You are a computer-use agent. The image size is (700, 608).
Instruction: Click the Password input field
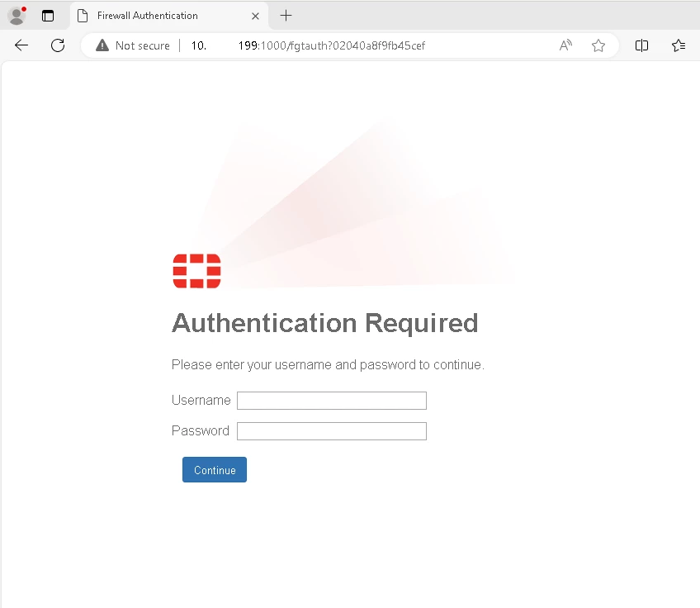(332, 431)
